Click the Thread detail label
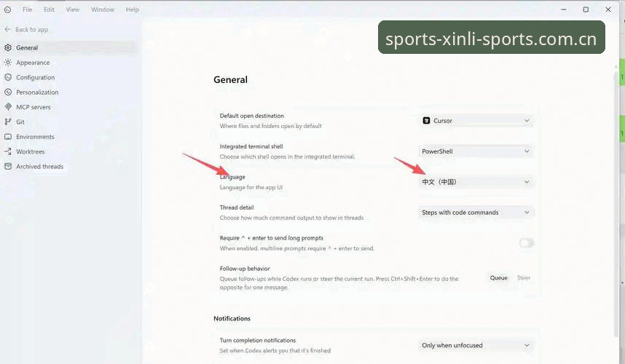This screenshot has width=625, height=364. point(237,207)
